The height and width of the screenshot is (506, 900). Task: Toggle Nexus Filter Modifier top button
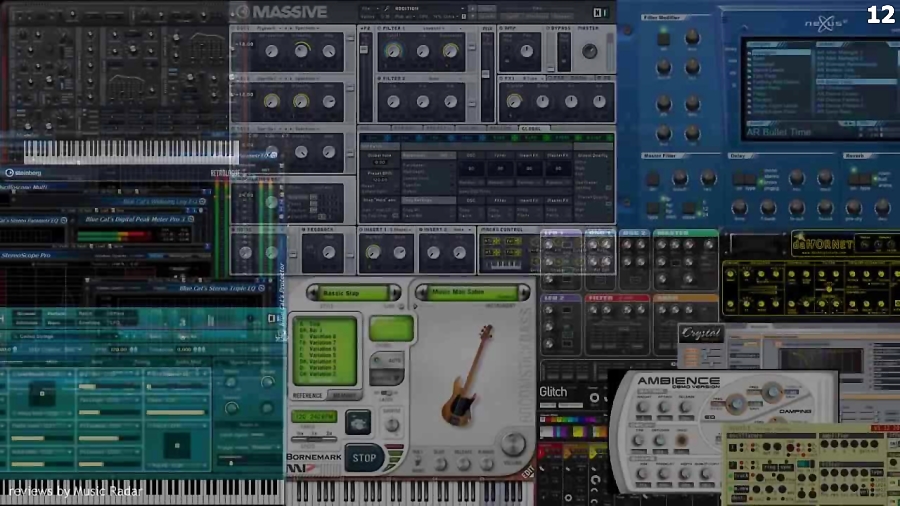(x=664, y=38)
